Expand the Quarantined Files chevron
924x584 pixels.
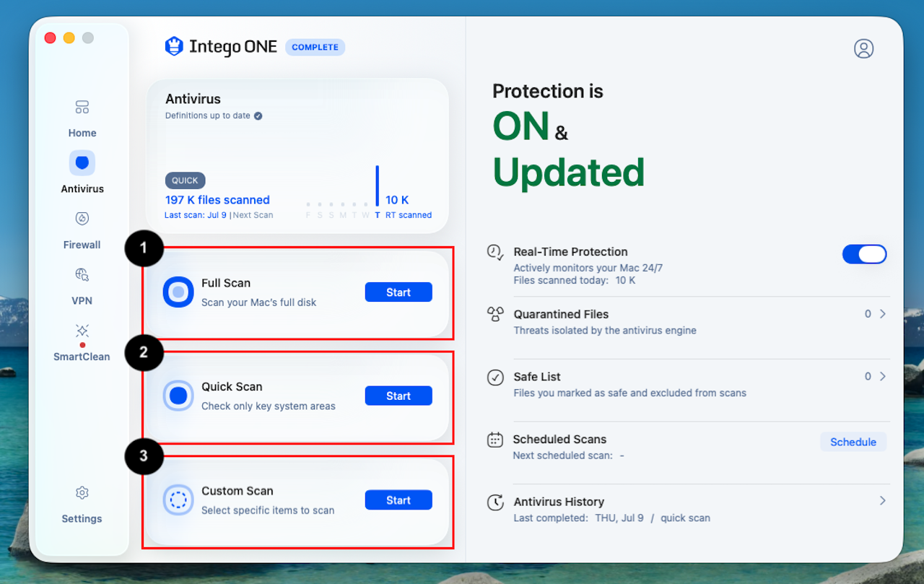click(883, 314)
